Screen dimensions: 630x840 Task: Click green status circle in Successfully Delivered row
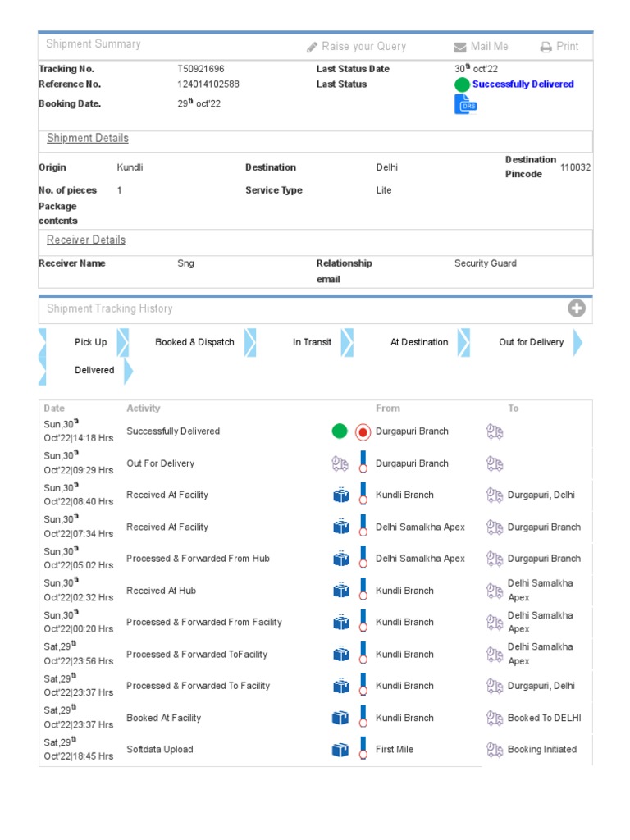340,431
